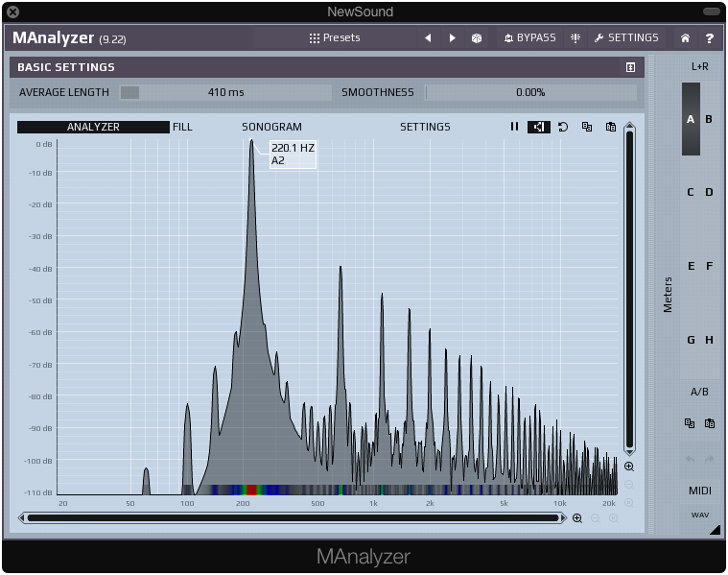Viewport: 728px width, 575px height.
Task: Click the reset analyzer icon
Action: [563, 127]
